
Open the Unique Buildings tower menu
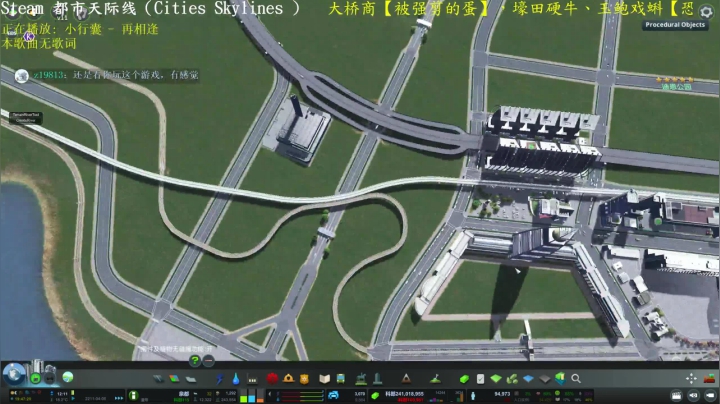click(x=377, y=379)
